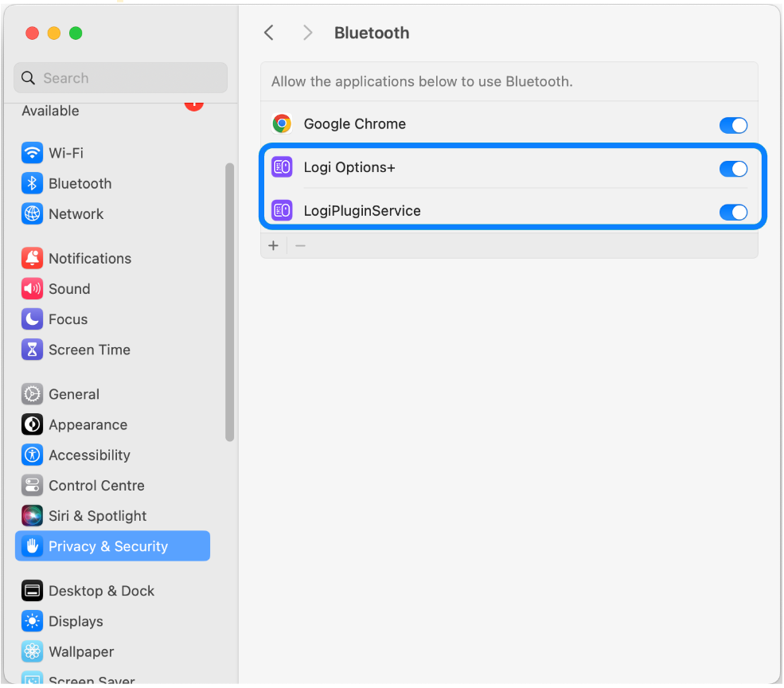The image size is (784, 688).
Task: Click the Wi-Fi icon in sidebar
Action: (x=32, y=153)
